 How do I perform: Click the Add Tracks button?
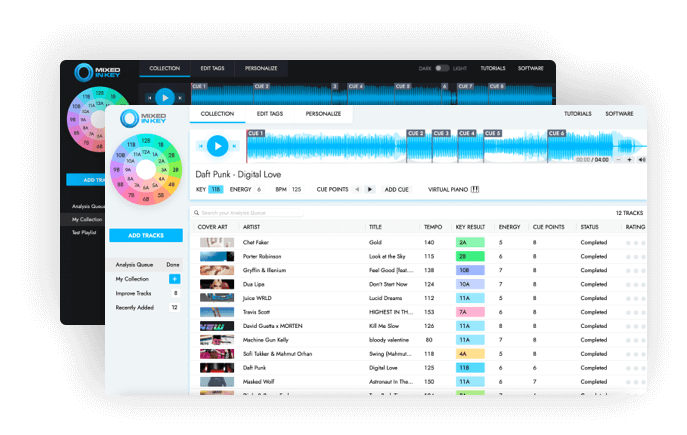point(146,236)
